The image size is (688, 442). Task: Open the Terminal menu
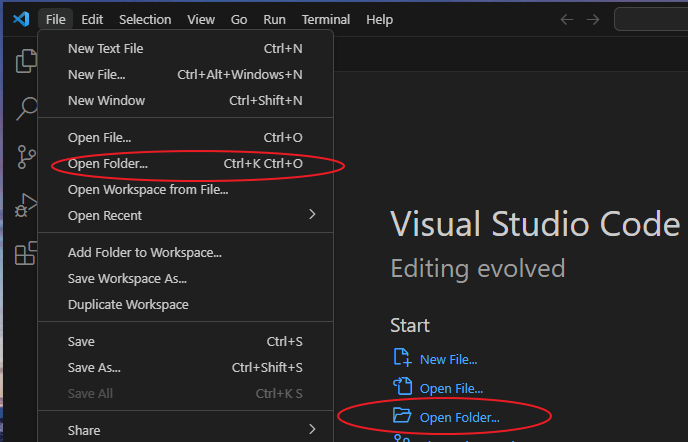tap(326, 19)
